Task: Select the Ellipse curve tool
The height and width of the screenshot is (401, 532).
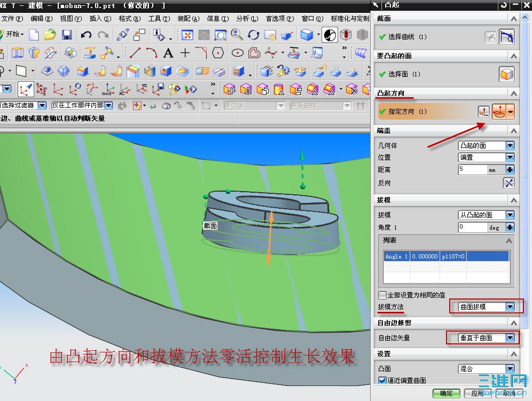Action: [238, 53]
